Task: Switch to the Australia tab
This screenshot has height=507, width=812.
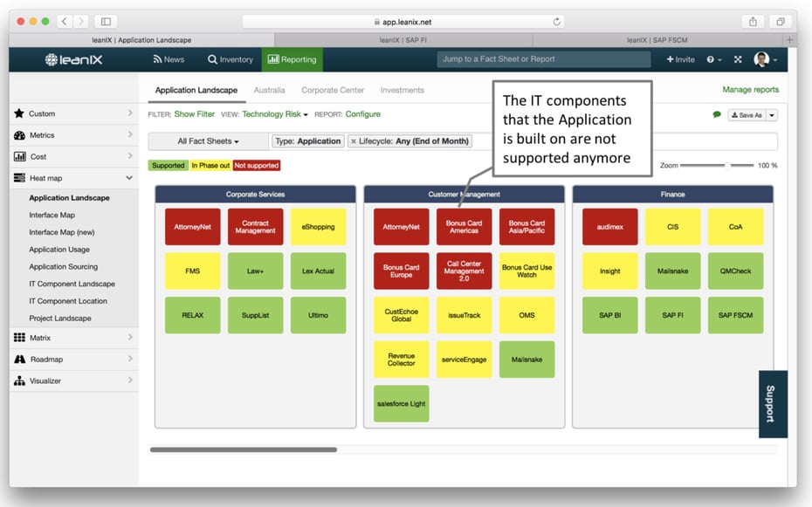Action: point(269,90)
